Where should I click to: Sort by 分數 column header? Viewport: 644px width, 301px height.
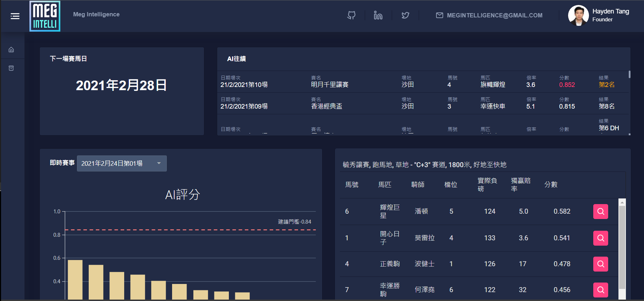551,185
